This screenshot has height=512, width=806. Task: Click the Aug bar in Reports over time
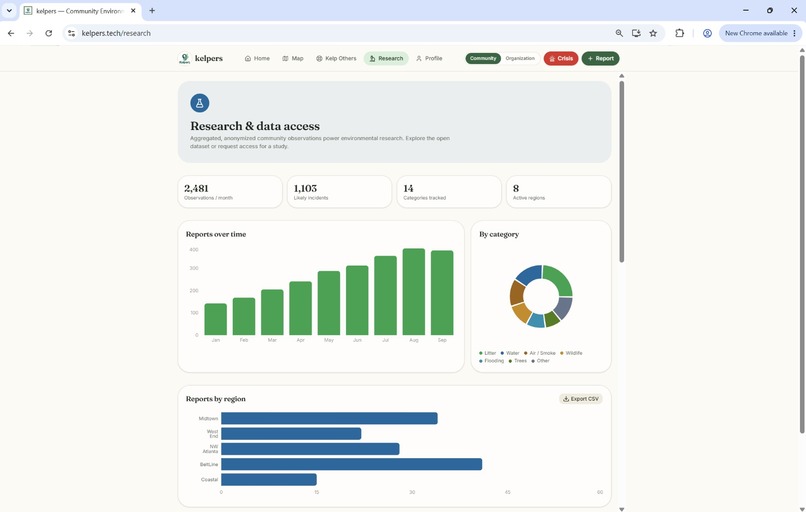pyautogui.click(x=414, y=292)
